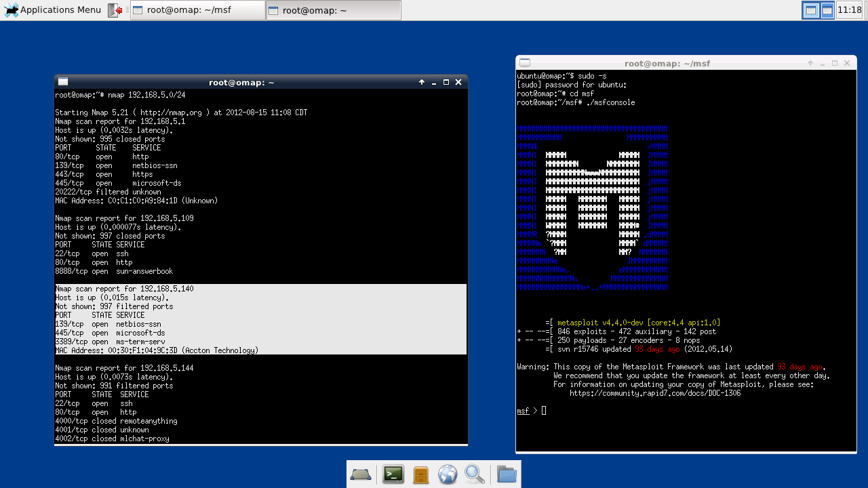Screen dimensions: 868x488
Task: Click 'Not shown: 991 filtered ports' line
Action: pos(114,386)
